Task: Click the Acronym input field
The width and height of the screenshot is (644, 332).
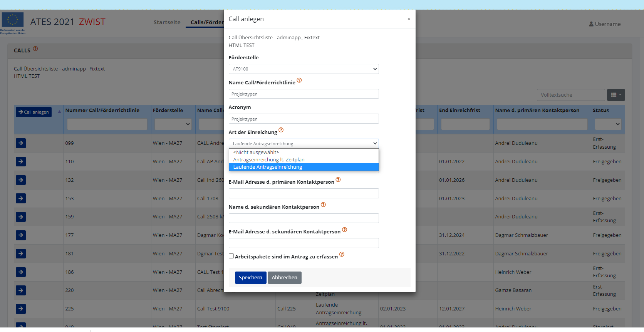Action: click(304, 119)
